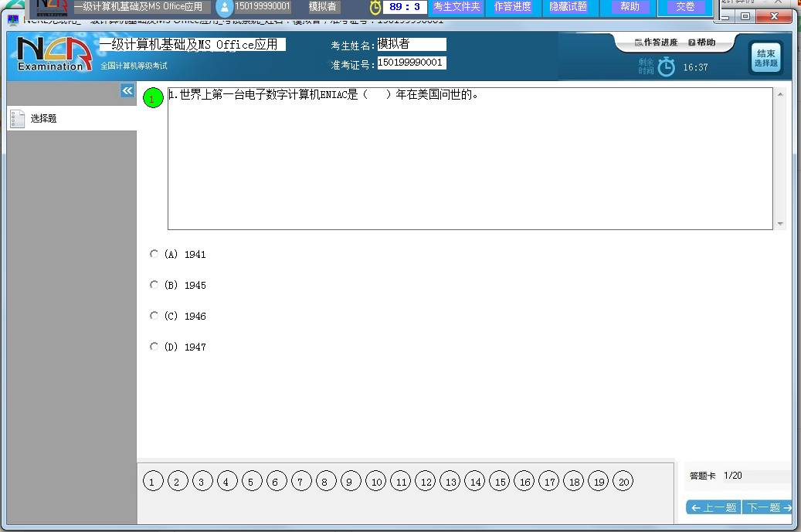Click the 选择题 document icon
The height and width of the screenshot is (532, 801).
point(18,118)
